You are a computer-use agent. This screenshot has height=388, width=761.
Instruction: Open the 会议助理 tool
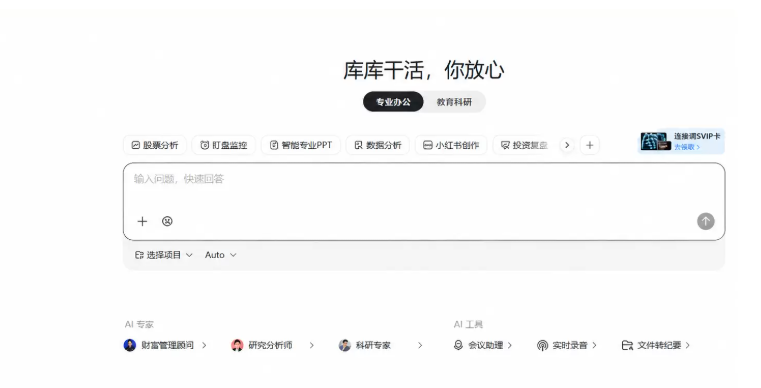tap(483, 345)
